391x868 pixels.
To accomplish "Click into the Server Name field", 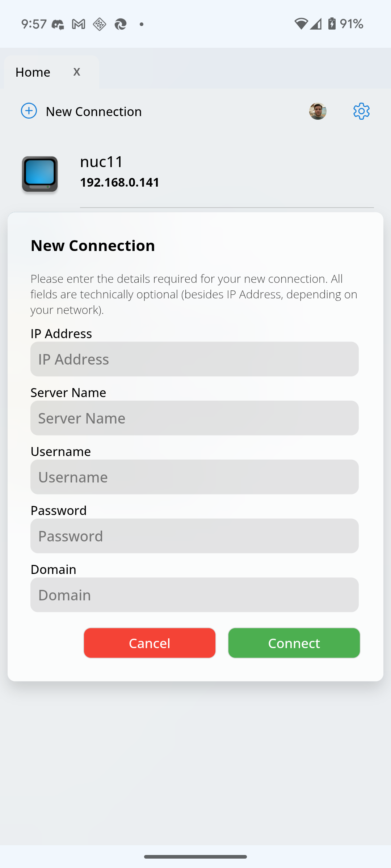I will click(194, 418).
